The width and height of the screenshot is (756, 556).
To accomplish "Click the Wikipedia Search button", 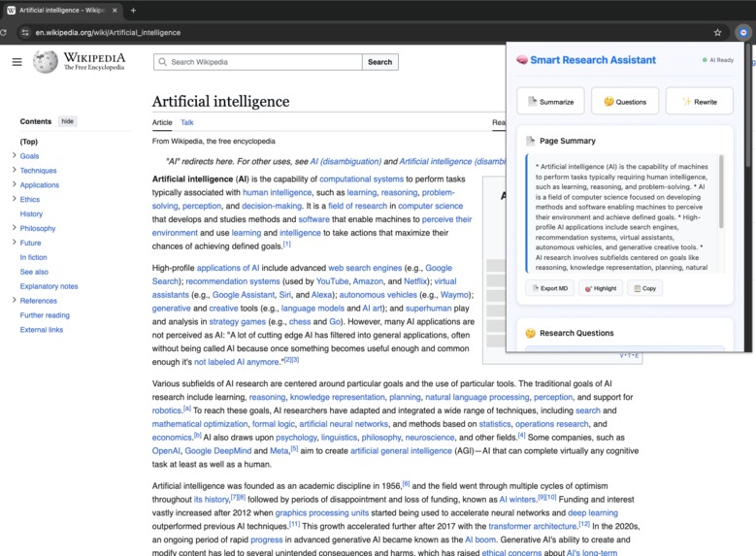I will pyautogui.click(x=379, y=62).
